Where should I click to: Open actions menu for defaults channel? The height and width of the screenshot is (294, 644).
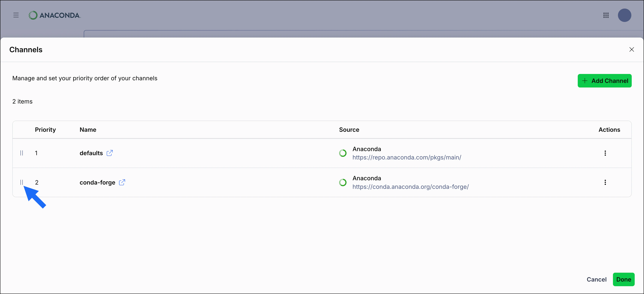(x=605, y=153)
